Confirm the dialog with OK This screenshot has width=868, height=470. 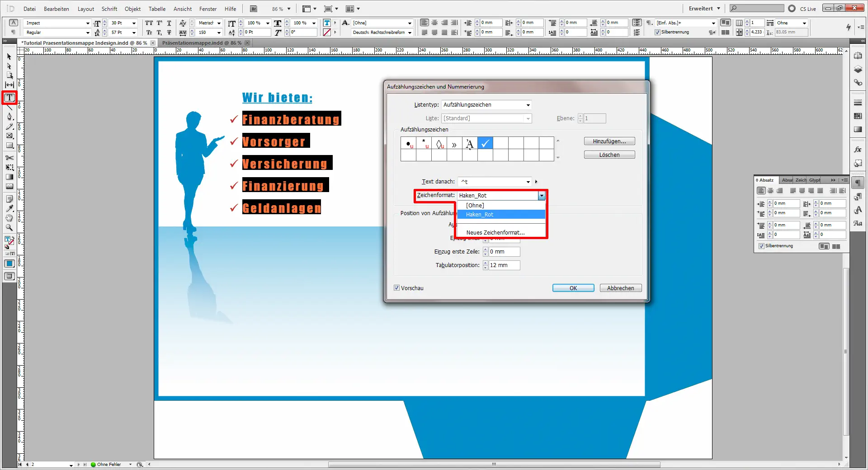tap(573, 288)
